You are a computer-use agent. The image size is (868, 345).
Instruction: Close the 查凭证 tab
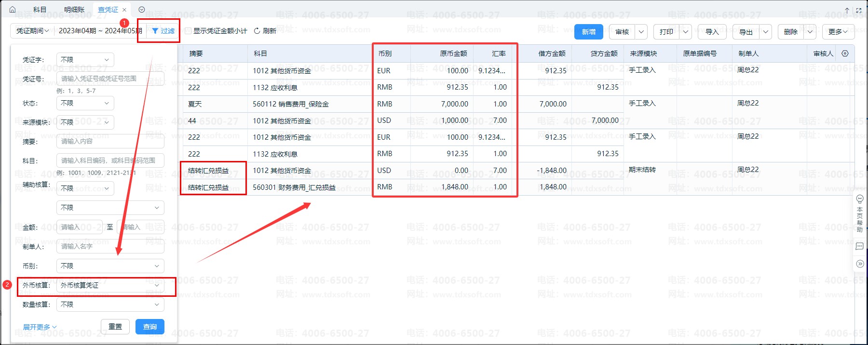124,10
